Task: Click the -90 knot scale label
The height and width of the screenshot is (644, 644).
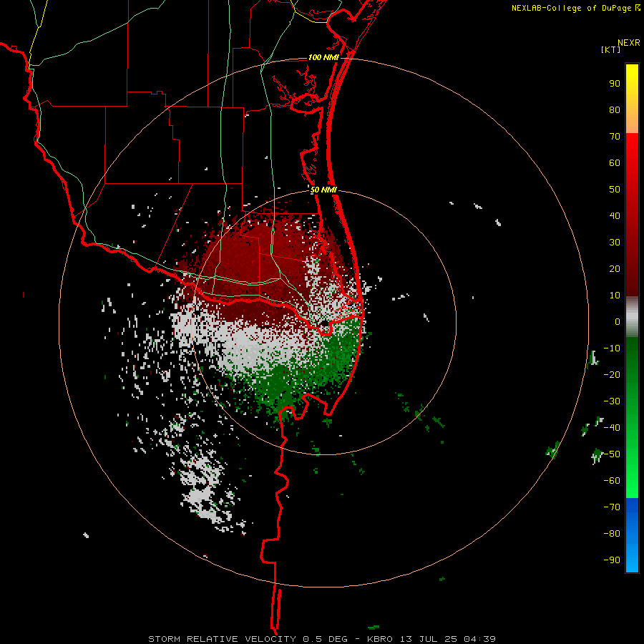Action: (x=612, y=560)
